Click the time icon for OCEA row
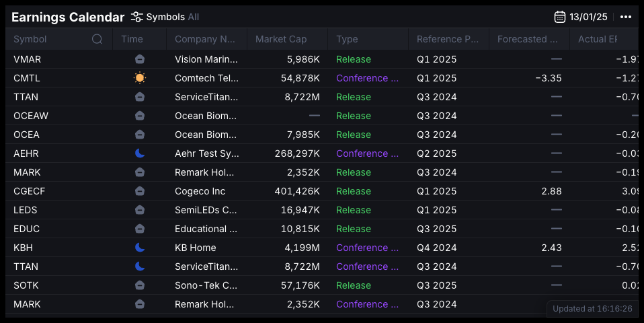This screenshot has width=644, height=323. tap(140, 135)
